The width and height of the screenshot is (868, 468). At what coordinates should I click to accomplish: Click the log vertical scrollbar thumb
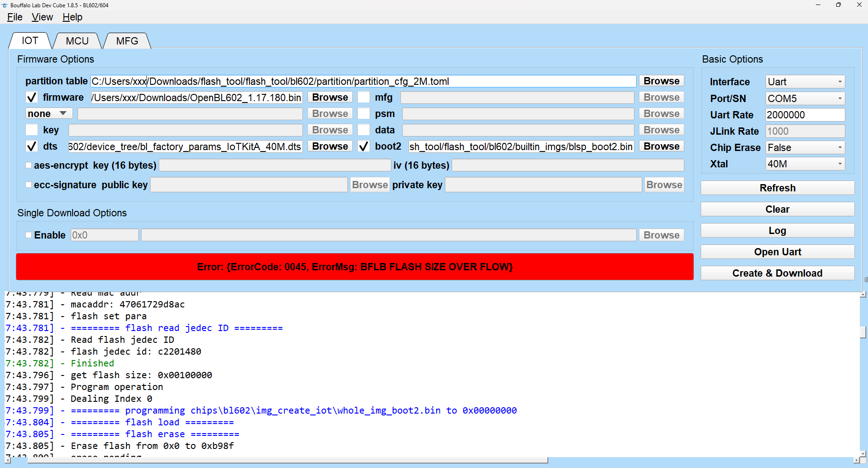[863, 332]
